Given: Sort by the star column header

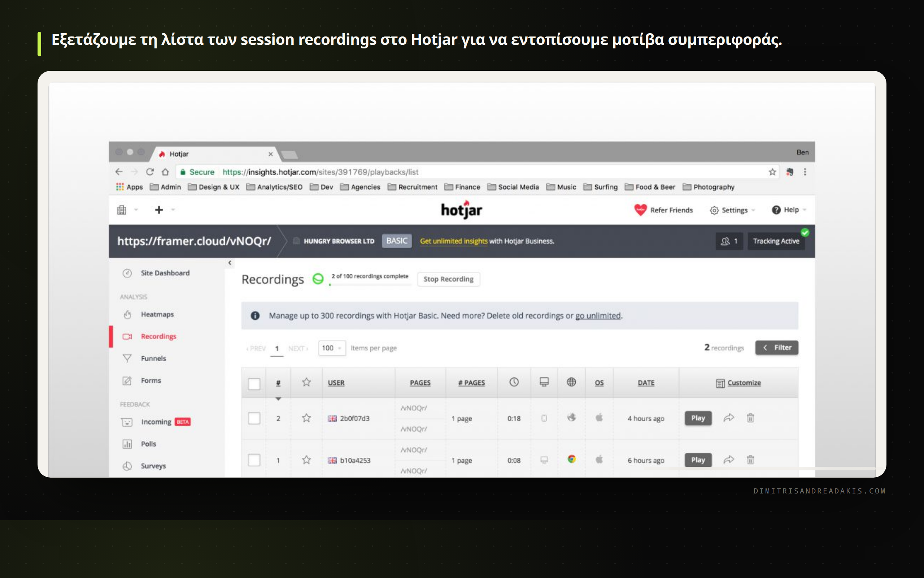Looking at the screenshot, I should point(306,382).
